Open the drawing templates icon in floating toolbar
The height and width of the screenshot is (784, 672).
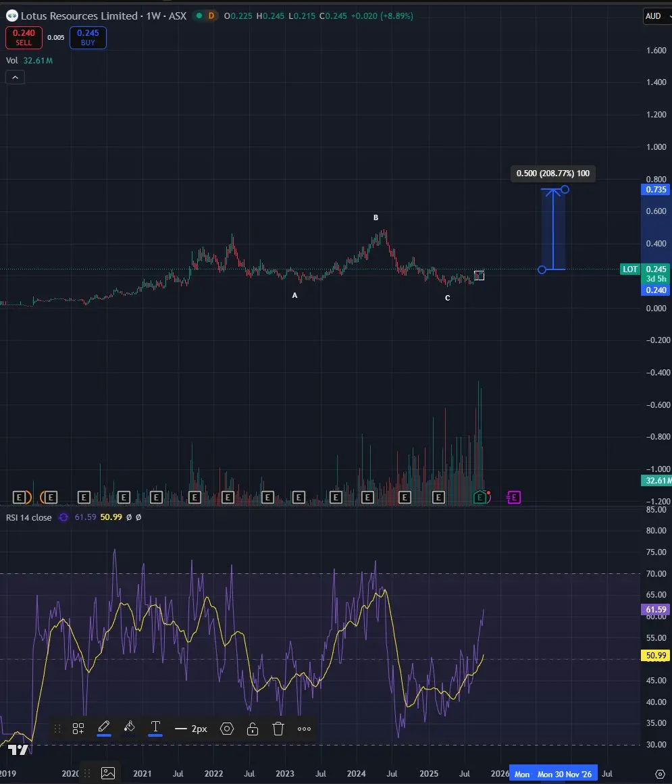coord(78,729)
